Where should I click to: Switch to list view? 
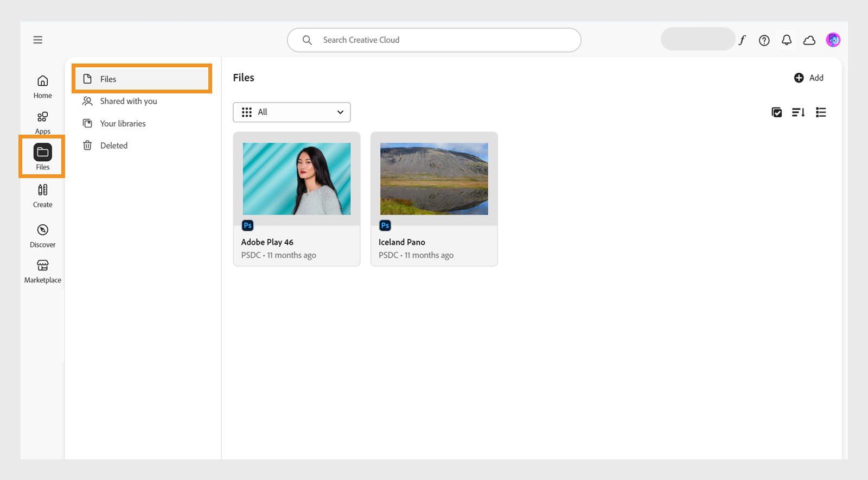point(821,112)
